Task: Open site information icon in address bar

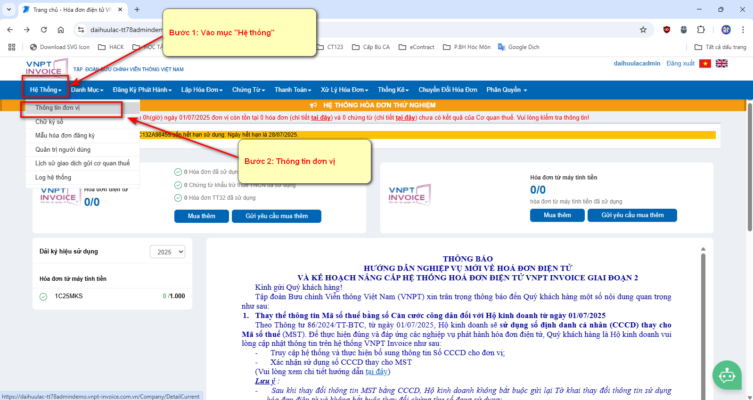Action: (x=81, y=30)
